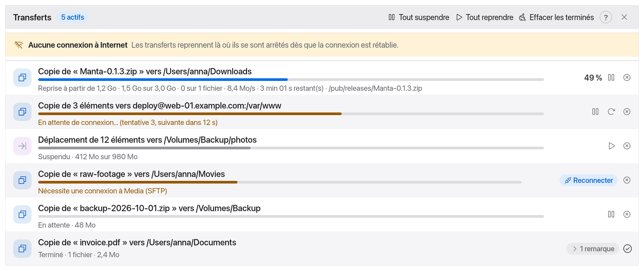Pause the backup-2026-10-01.zip transfer

[611, 215]
